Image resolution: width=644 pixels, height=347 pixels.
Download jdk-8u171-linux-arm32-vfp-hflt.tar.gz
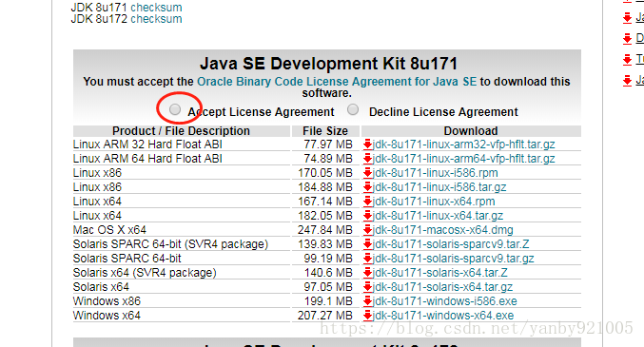click(463, 145)
